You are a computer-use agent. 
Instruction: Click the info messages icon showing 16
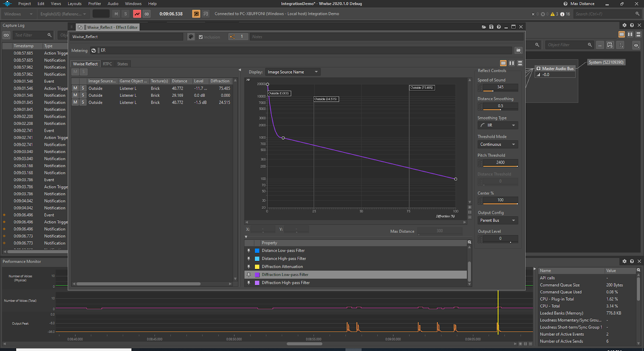565,14
